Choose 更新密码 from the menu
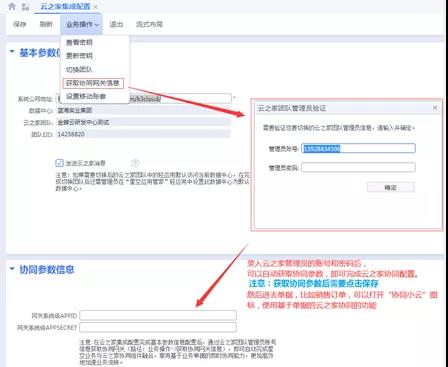Image resolution: width=448 pixels, height=367 pixels. [x=79, y=56]
